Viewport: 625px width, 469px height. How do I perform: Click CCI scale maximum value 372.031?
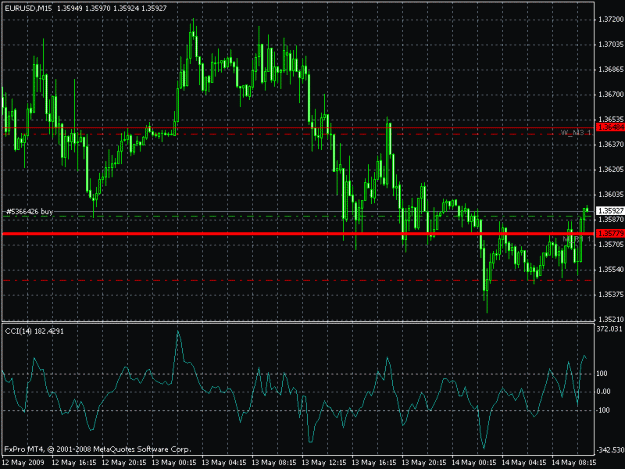(x=609, y=329)
